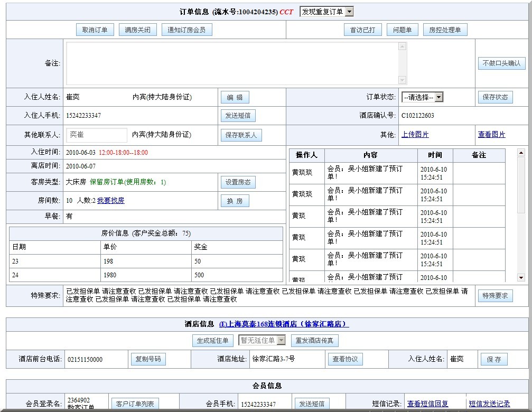Click the 生成延住单 button
Viewport: 532px width, 412px height.
[213, 341]
